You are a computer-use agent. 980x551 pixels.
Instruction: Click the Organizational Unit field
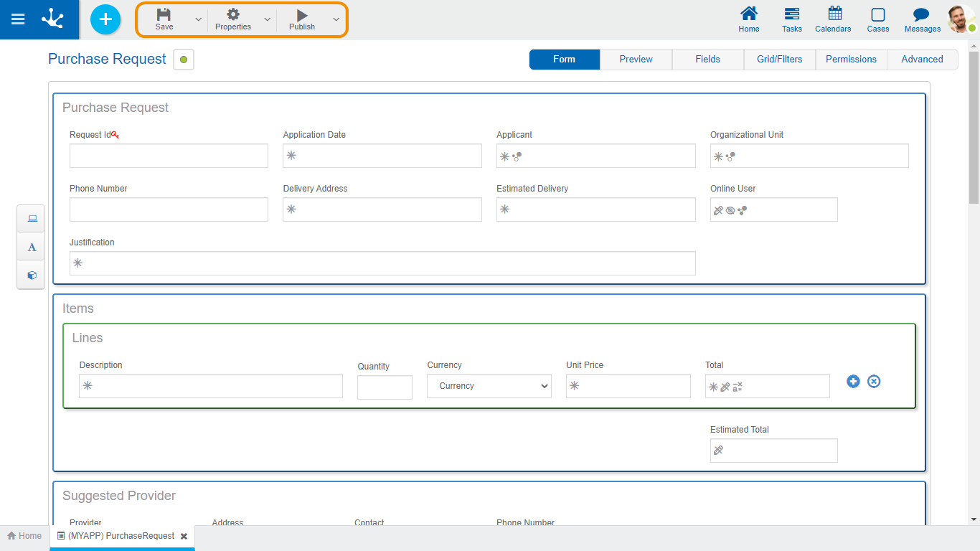pyautogui.click(x=809, y=156)
